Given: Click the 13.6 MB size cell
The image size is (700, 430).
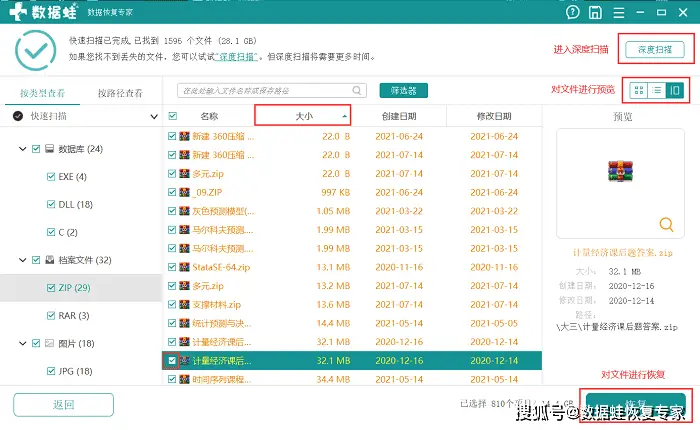Looking at the screenshot, I should 333,305.
